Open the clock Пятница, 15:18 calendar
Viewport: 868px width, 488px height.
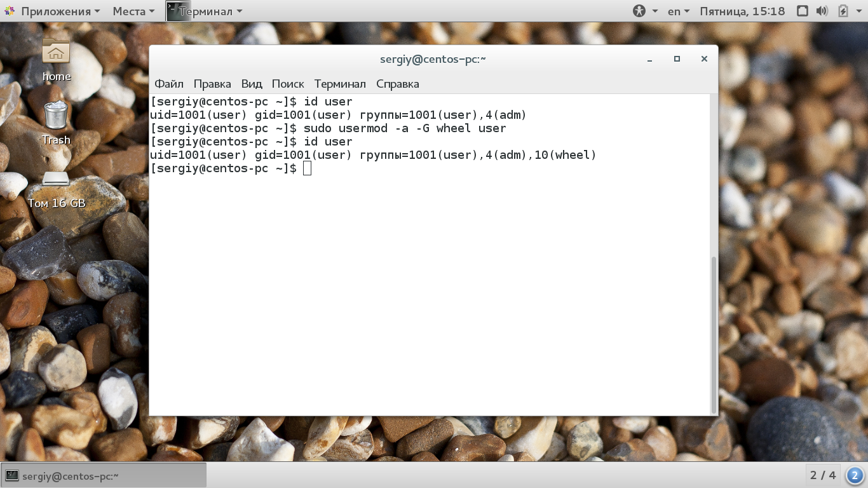(742, 11)
